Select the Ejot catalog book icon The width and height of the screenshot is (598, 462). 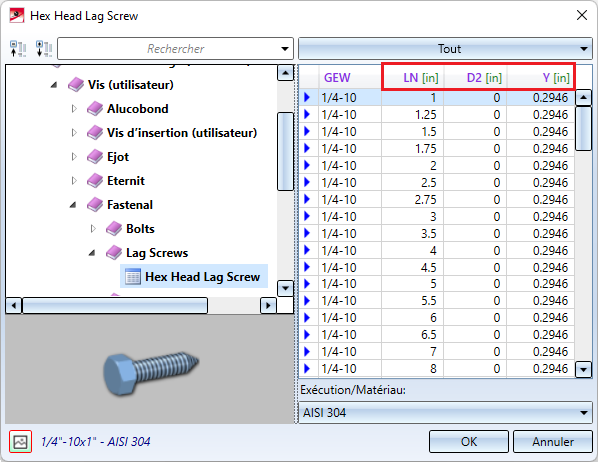[x=95, y=157]
